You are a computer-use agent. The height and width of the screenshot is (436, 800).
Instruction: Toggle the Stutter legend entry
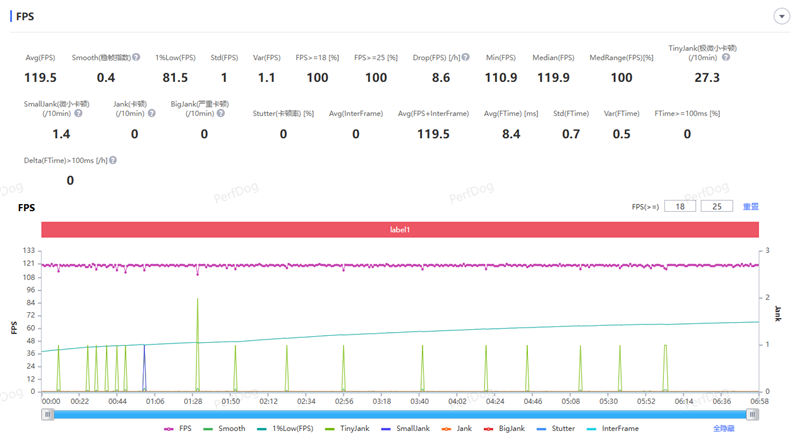(x=556, y=428)
